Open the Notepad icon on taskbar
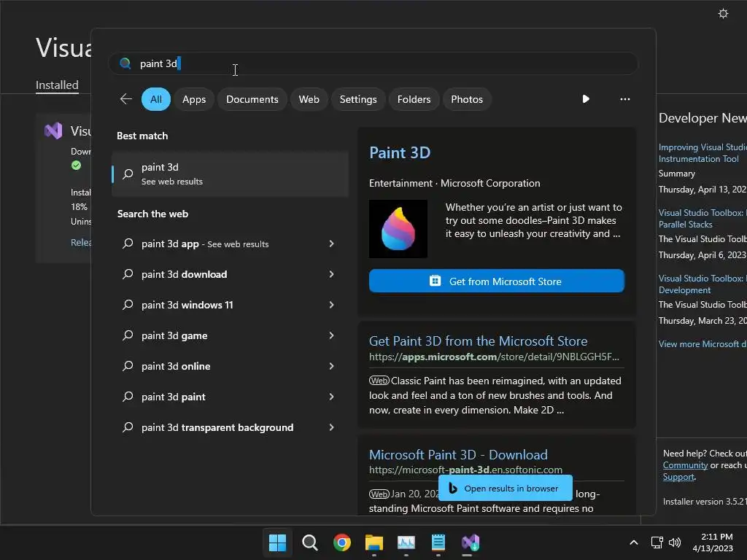This screenshot has width=747, height=560. click(x=438, y=542)
